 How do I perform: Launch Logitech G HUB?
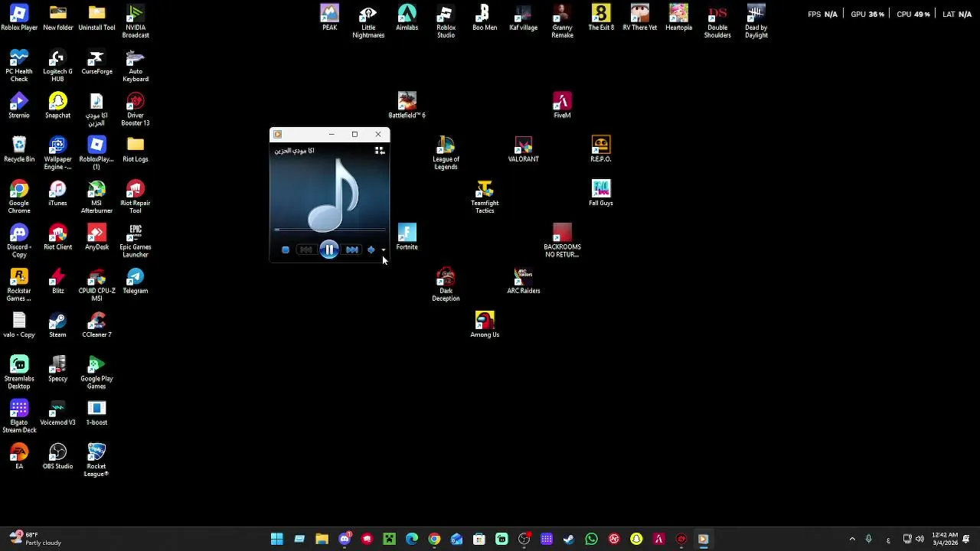tap(58, 66)
